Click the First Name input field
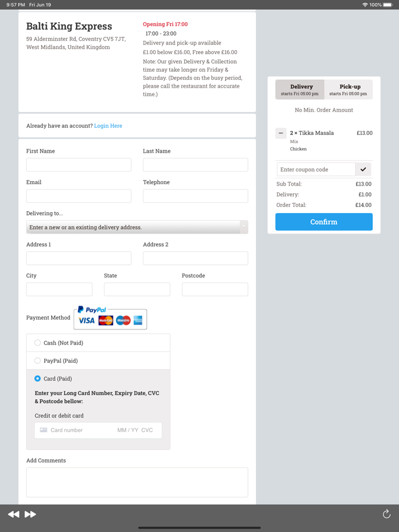This screenshot has width=399, height=532. click(79, 165)
